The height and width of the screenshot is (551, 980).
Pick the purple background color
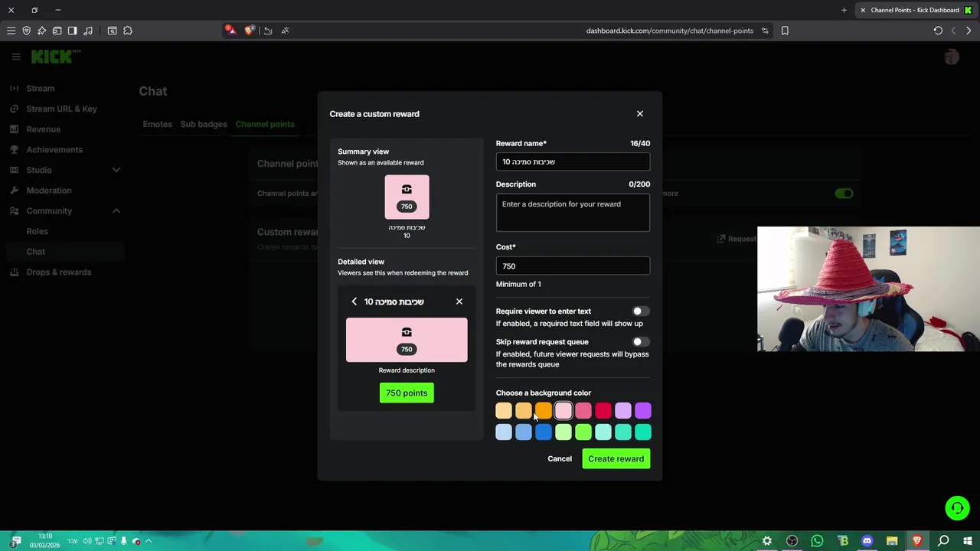point(643,412)
